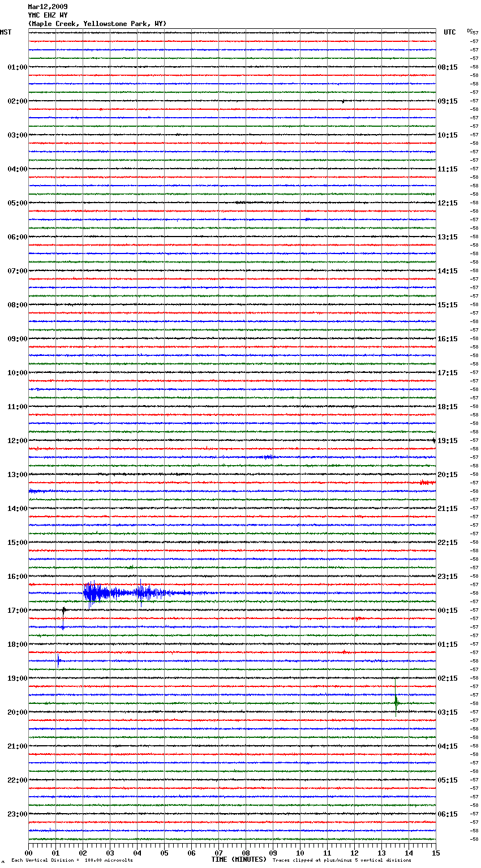Click the 14:15 UTC time label
The image size is (481, 868).
click(x=448, y=271)
